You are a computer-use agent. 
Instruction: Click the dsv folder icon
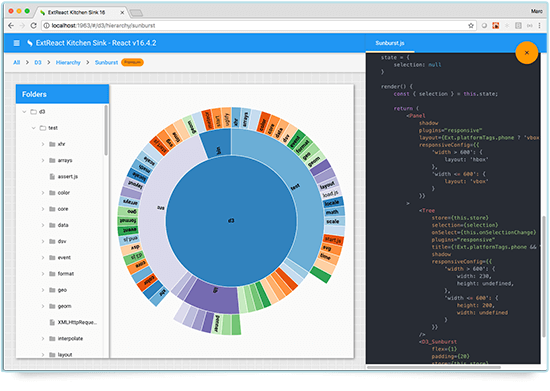tap(52, 241)
